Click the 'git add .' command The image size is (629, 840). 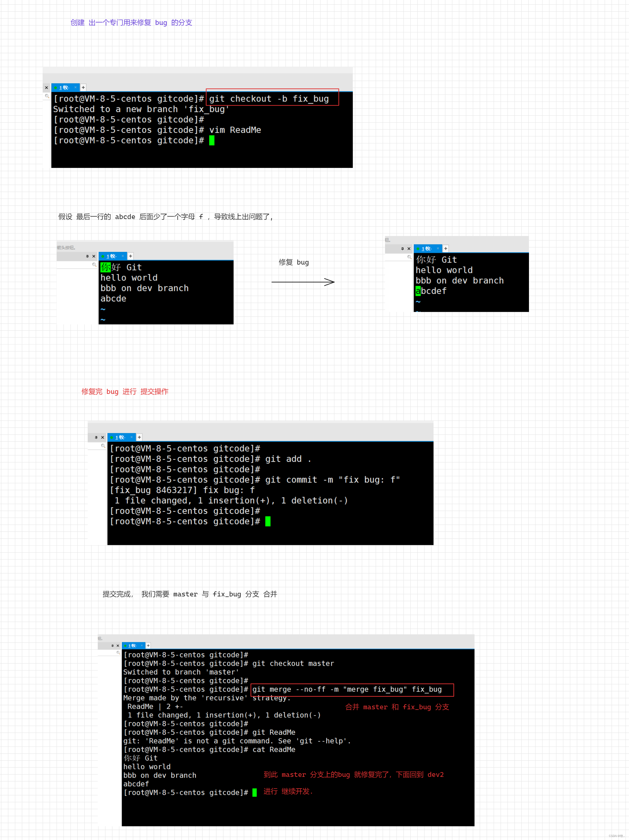(x=288, y=459)
